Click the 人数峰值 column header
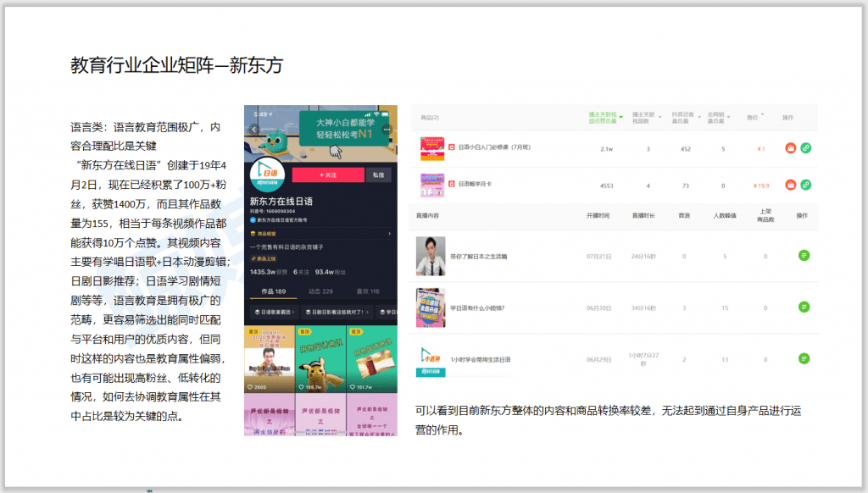 [x=725, y=216]
